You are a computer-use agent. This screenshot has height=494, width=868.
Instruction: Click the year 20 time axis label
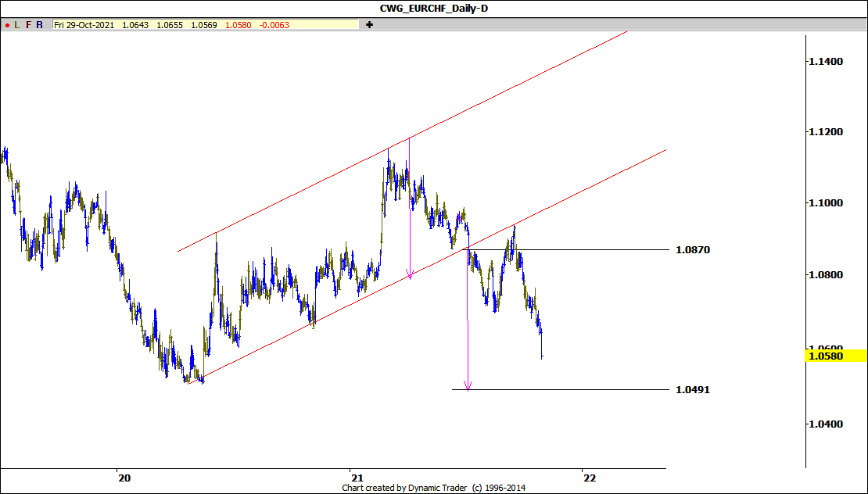pyautogui.click(x=124, y=478)
